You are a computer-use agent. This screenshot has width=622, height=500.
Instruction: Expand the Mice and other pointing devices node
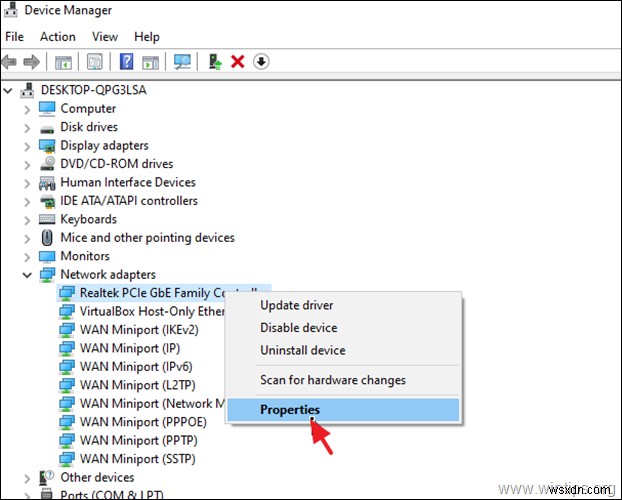(27, 238)
